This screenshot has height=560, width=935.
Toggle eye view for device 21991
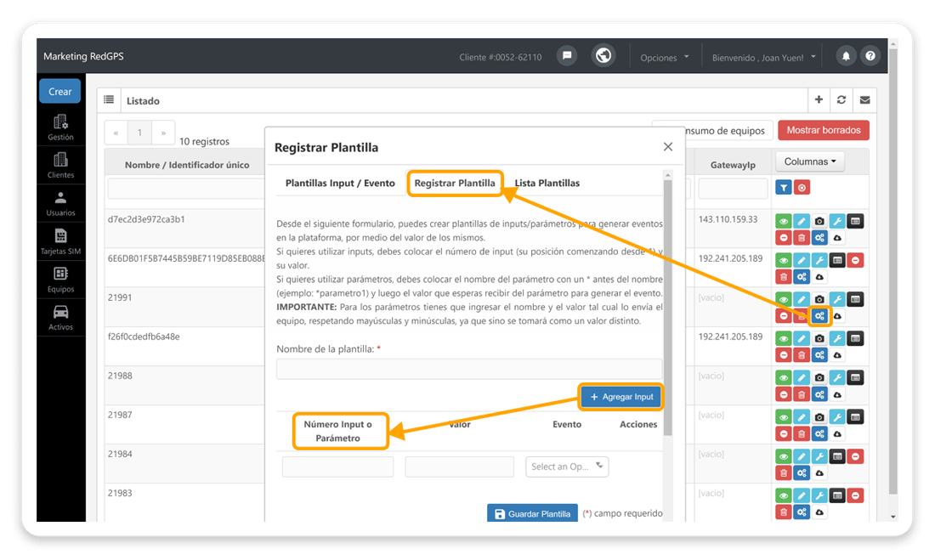784,299
